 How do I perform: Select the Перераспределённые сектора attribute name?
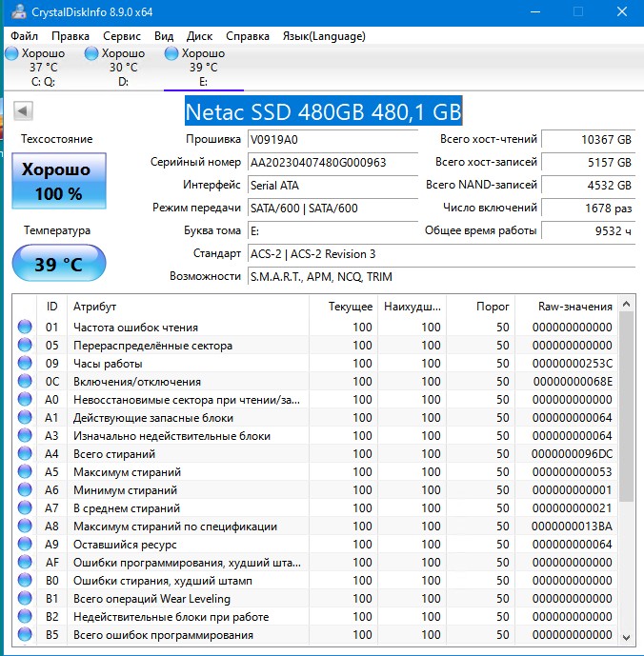coord(152,346)
